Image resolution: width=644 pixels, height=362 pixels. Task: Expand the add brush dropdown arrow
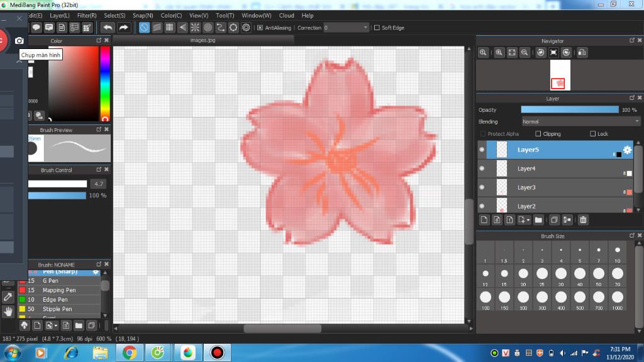coord(56,326)
